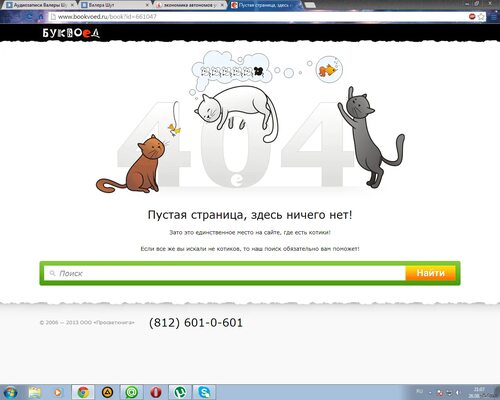This screenshot has width=500, height=400.
Task: Launch Windows Media Player from the taskbar
Action: click(58, 392)
